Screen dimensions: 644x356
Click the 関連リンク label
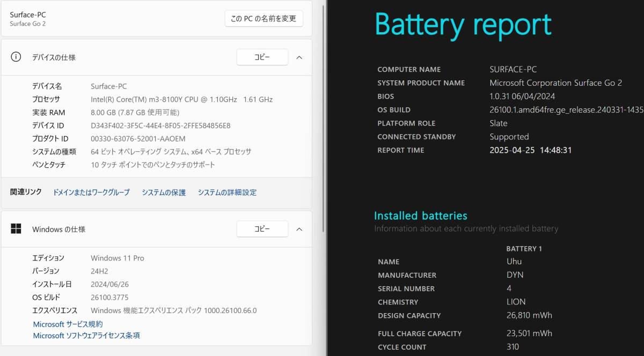click(26, 192)
